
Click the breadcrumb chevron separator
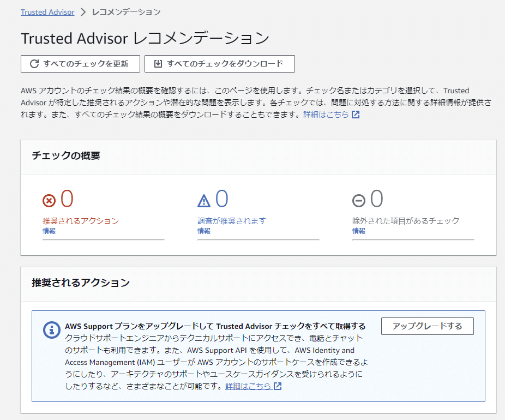click(x=83, y=12)
